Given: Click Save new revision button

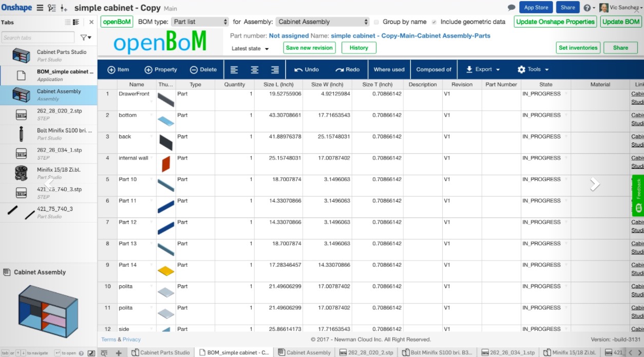Looking at the screenshot, I should (309, 48).
